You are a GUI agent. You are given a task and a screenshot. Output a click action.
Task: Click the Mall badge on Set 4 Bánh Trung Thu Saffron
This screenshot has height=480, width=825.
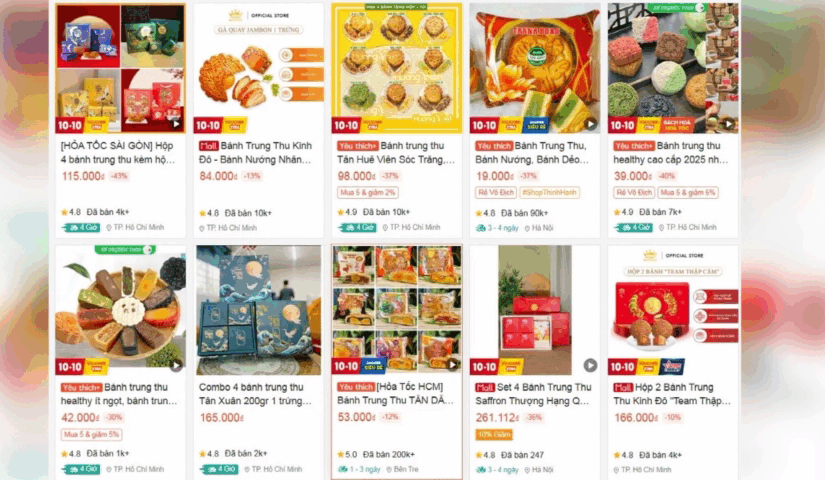[485, 387]
